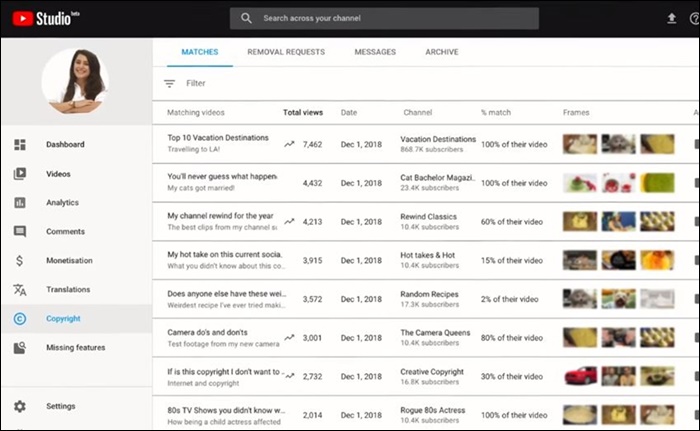
Task: Open Random Recipes channel
Action: (x=429, y=294)
